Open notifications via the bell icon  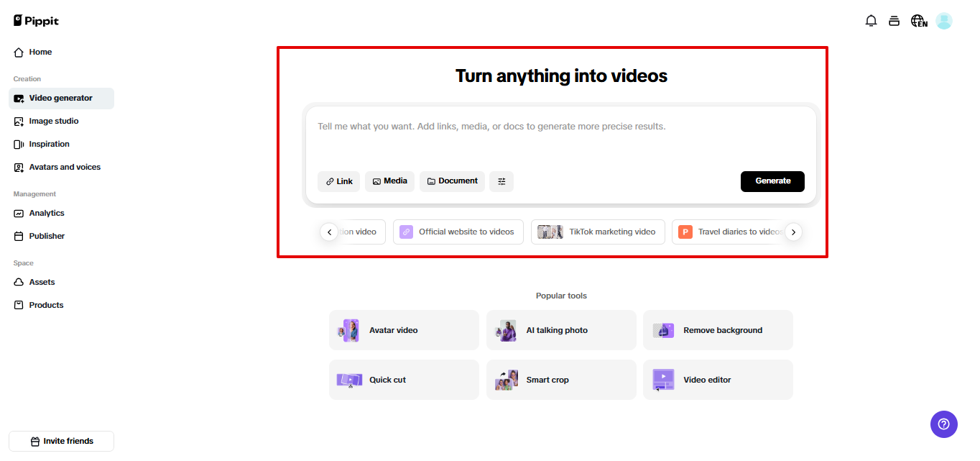871,21
